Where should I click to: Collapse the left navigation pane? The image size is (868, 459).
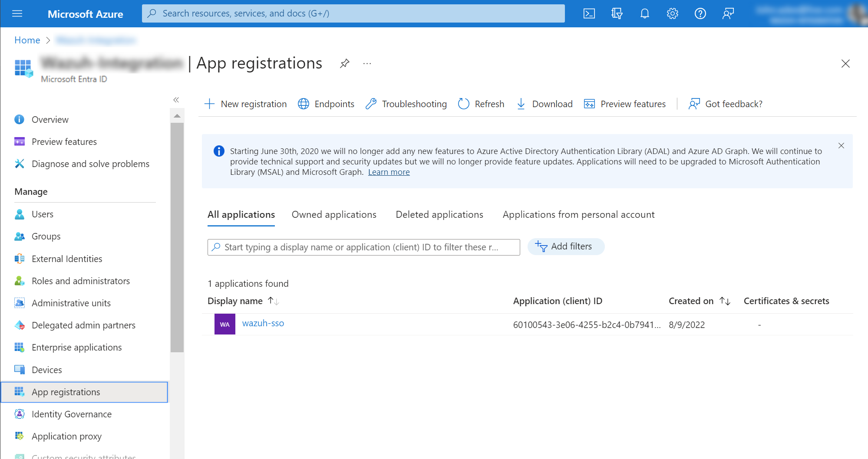click(176, 100)
